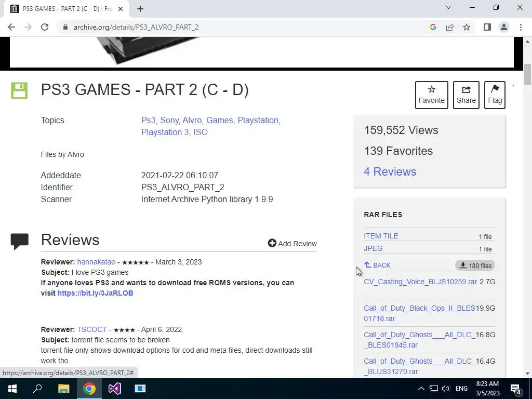Image resolution: width=532 pixels, height=399 pixels.
Task: Open reviewer hannakatae profile
Action: [96, 262]
